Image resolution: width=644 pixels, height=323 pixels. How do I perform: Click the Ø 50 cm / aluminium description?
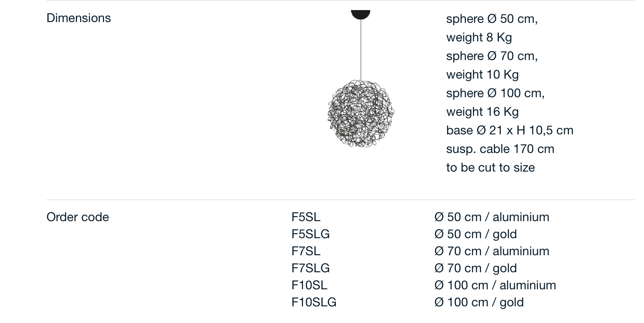(492, 217)
